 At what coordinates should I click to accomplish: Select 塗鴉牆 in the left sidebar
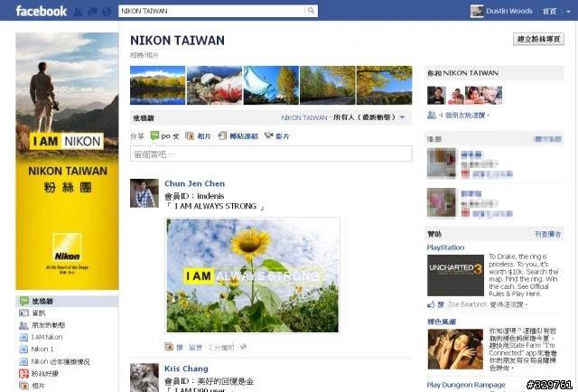pyautogui.click(x=67, y=302)
